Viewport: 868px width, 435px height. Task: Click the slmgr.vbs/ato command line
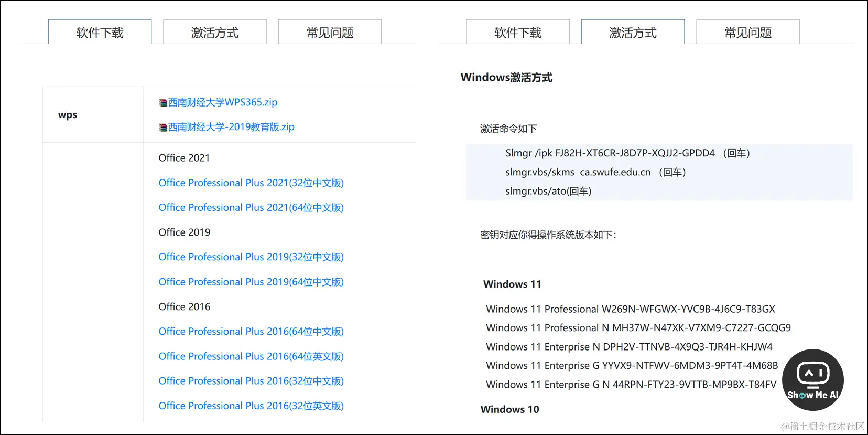548,191
